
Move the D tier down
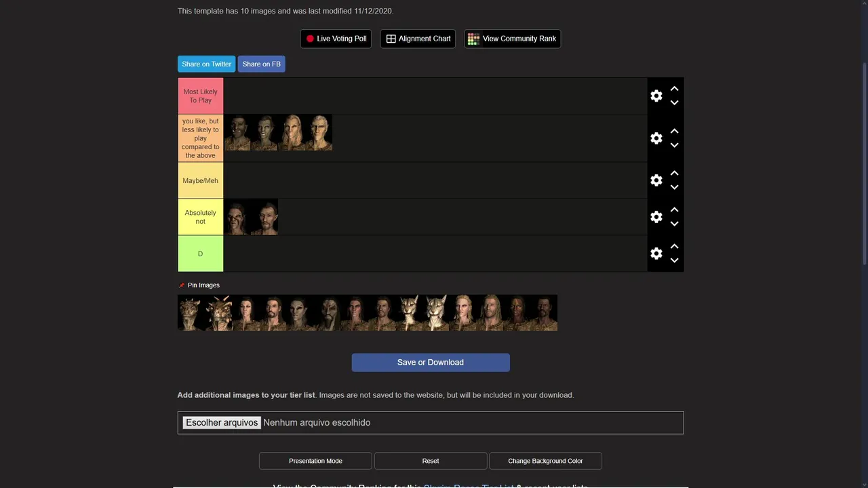coord(674,260)
